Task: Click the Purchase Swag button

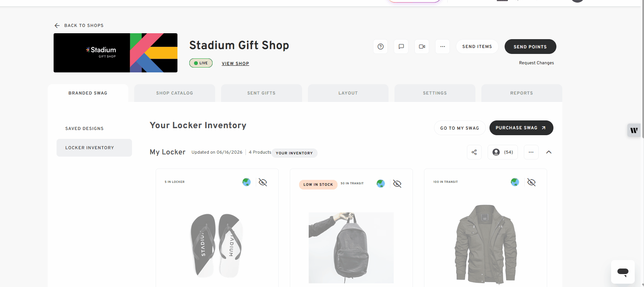Action: point(521,128)
